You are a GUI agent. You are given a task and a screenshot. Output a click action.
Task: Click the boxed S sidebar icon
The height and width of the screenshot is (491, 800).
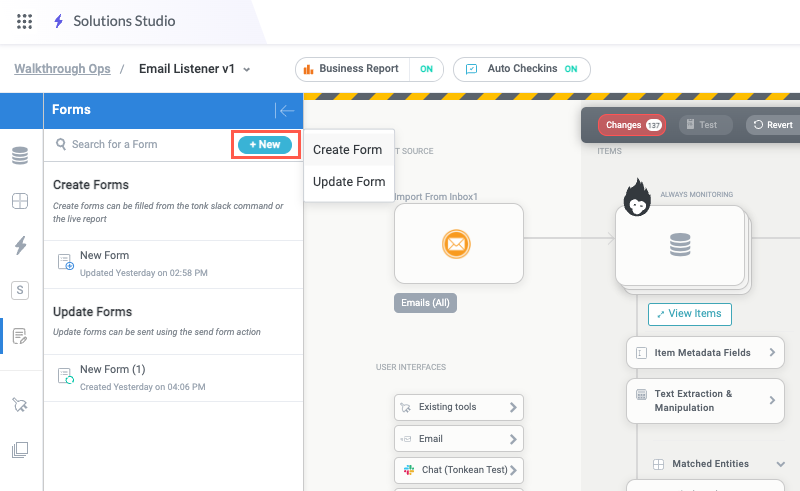20,290
